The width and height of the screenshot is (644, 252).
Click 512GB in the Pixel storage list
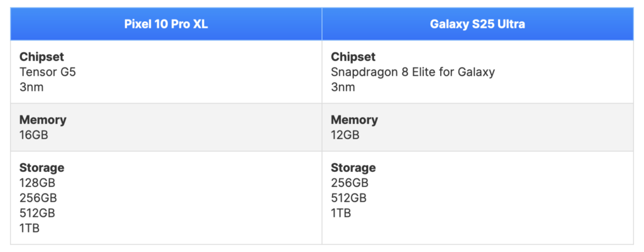[x=37, y=214]
